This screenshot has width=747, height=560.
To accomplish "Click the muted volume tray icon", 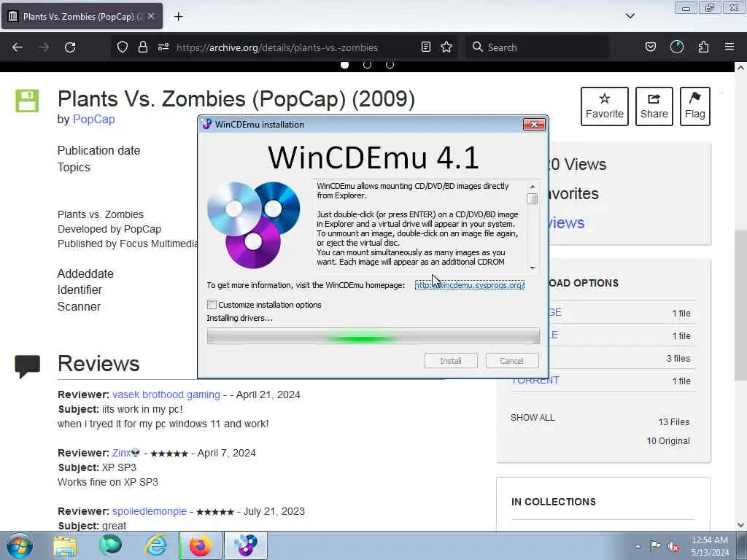I will pyautogui.click(x=673, y=547).
